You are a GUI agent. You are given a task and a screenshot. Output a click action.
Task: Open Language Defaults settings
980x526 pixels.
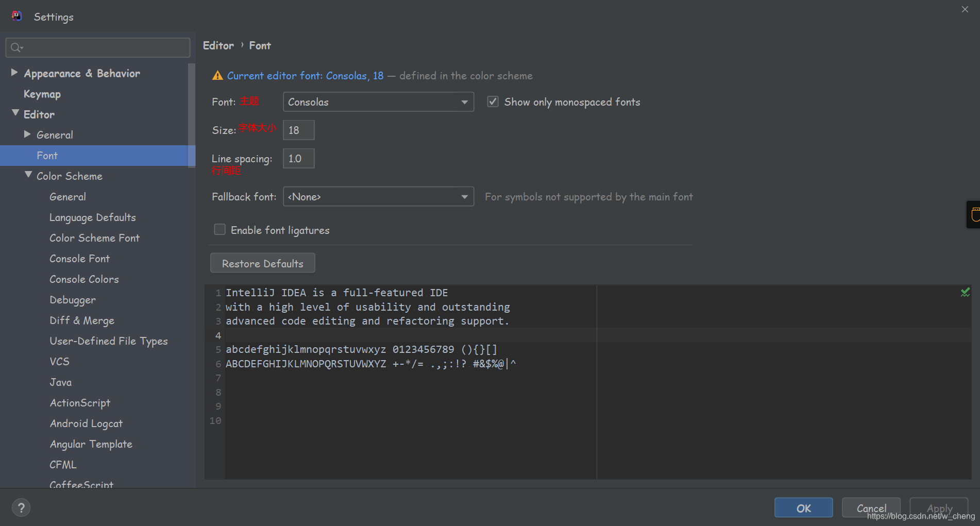pyautogui.click(x=93, y=217)
